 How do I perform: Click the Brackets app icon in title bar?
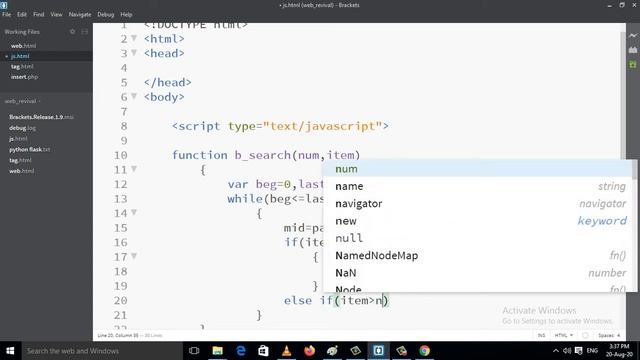[4, 5]
